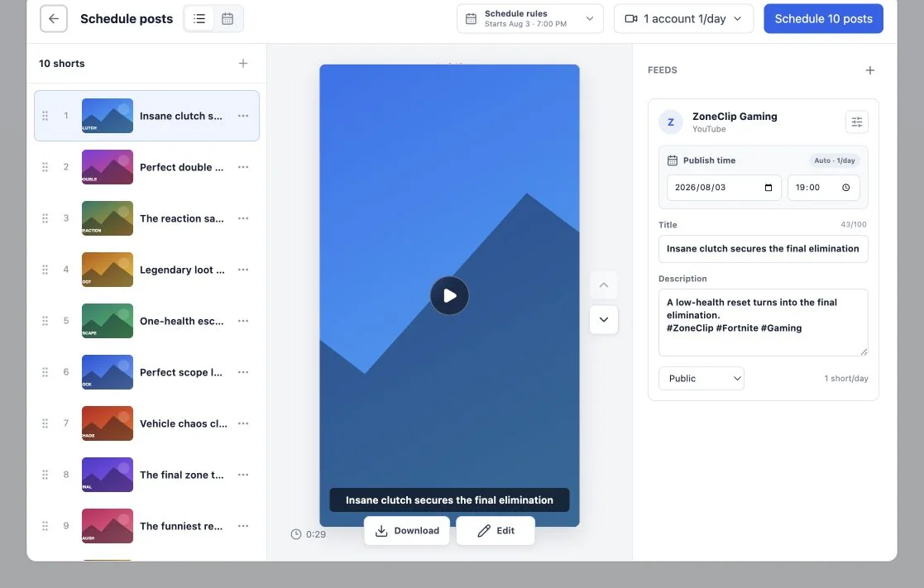Grab drag handle of short number 1
This screenshot has height=588, width=924.
point(45,116)
